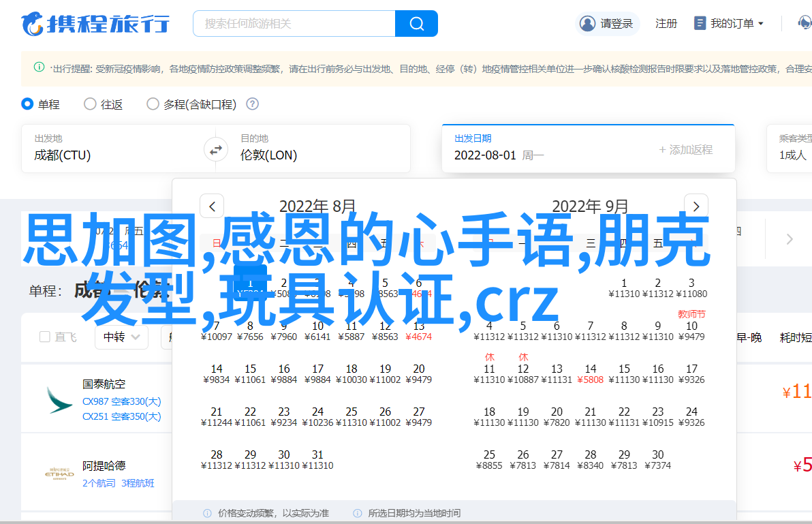This screenshot has height=524, width=812.
Task: Open the 中转 transfer dropdown
Action: tap(121, 337)
